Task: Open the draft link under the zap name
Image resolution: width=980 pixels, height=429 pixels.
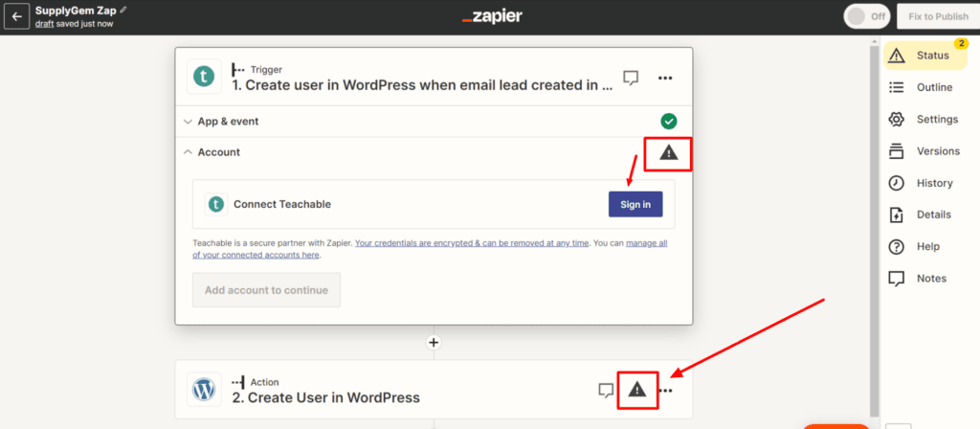Action: (x=44, y=24)
